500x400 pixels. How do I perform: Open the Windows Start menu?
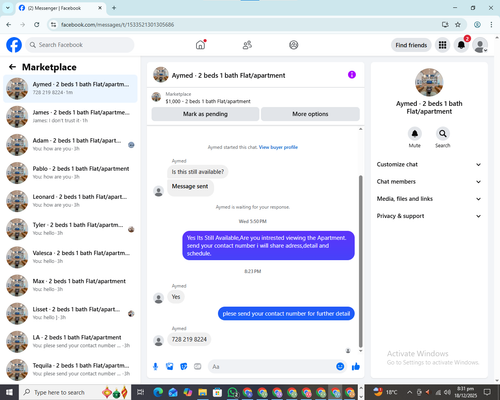click(9, 392)
